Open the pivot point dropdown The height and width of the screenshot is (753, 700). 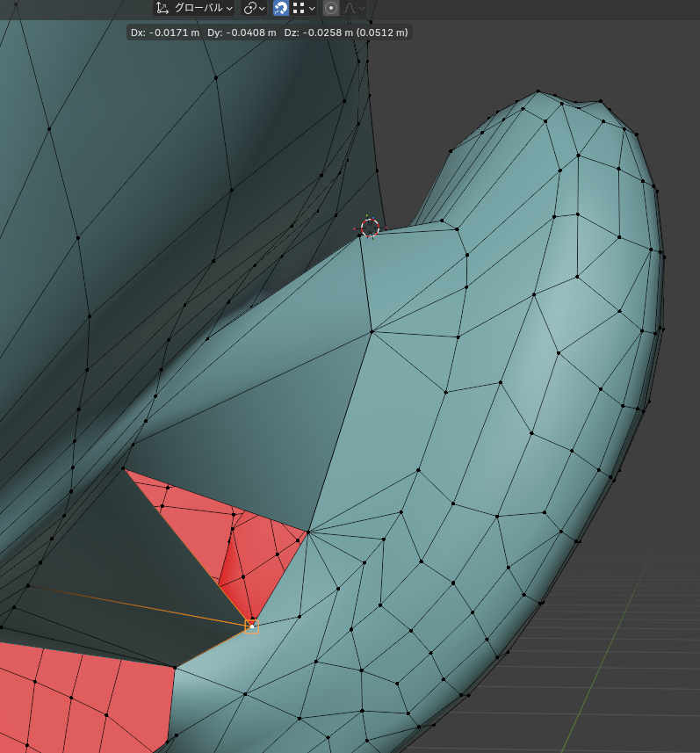click(x=255, y=8)
